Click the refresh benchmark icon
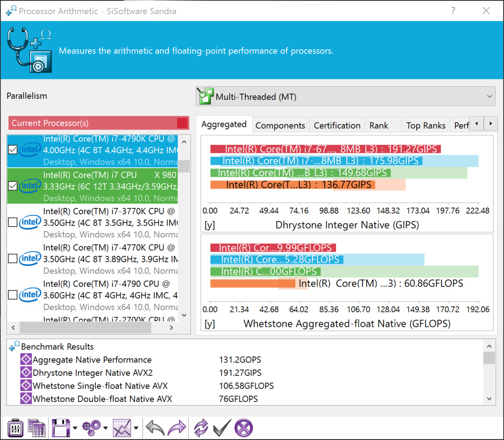Screen dimensions: 504x440 201,428
